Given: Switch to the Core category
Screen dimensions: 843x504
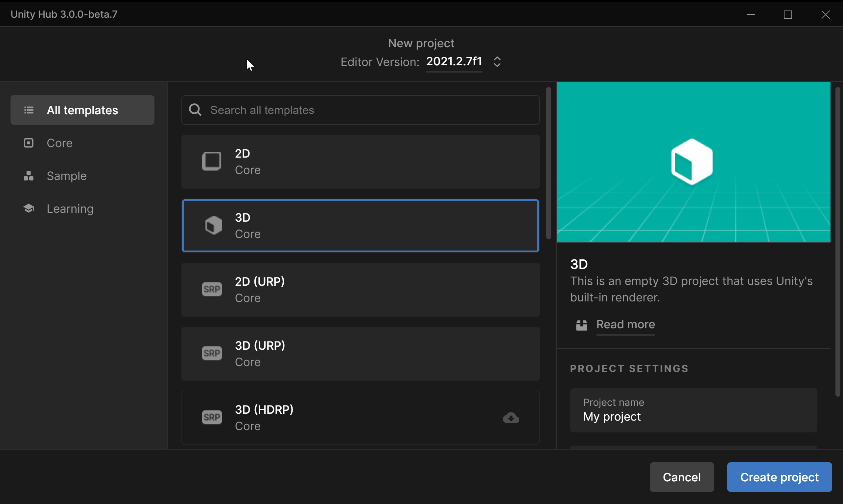Looking at the screenshot, I should [59, 143].
